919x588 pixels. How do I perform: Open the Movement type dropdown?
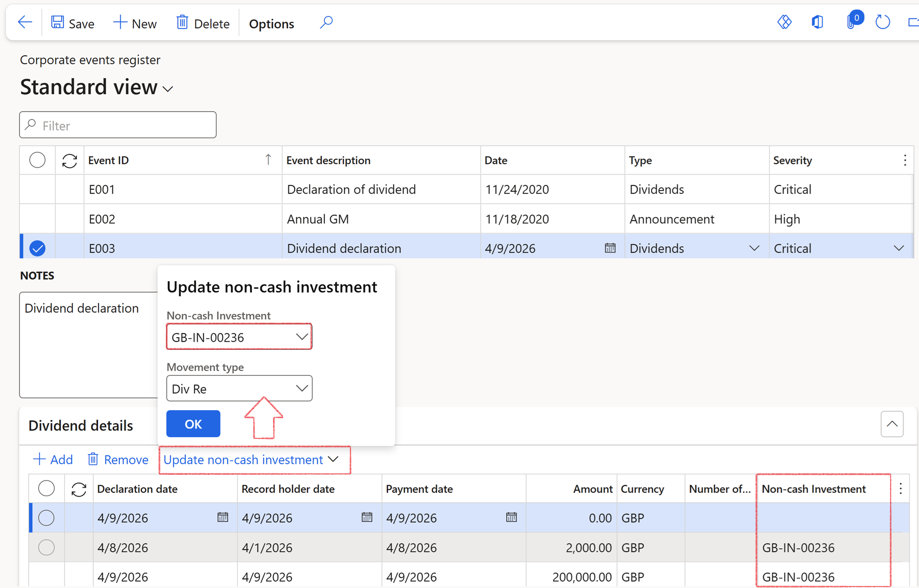pos(301,389)
